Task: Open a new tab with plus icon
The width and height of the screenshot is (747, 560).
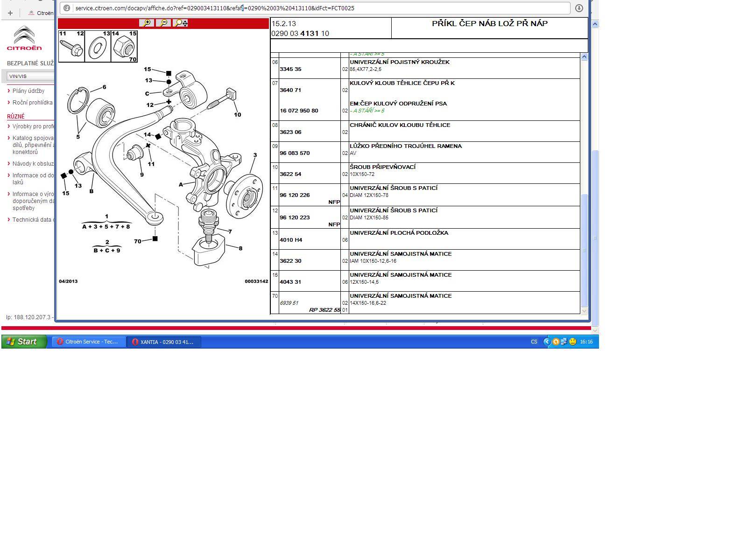Action: point(10,13)
